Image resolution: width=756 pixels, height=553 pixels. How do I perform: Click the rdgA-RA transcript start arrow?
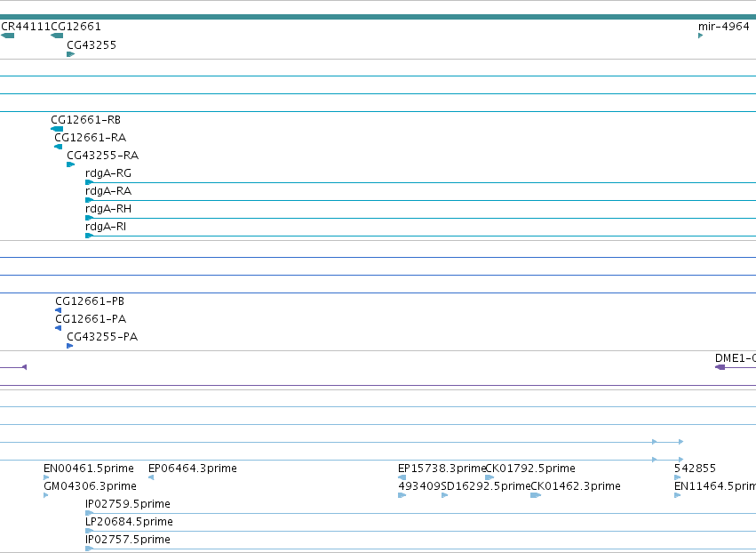89,200
